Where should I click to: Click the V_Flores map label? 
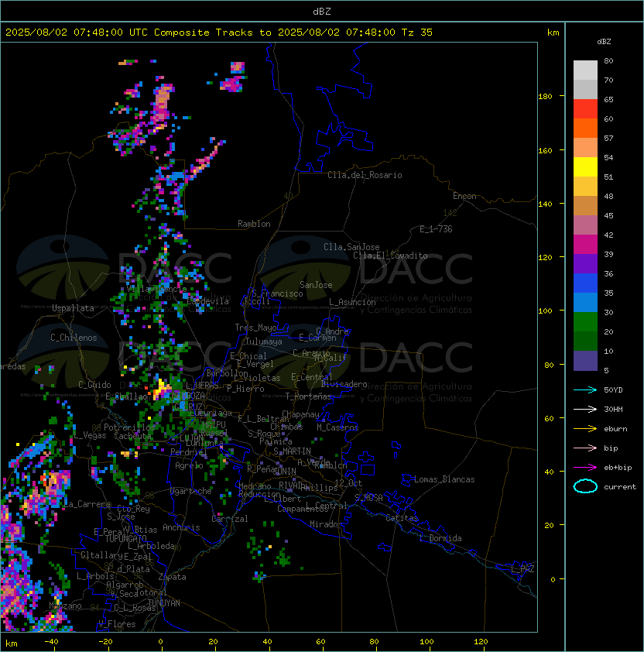tap(117, 624)
